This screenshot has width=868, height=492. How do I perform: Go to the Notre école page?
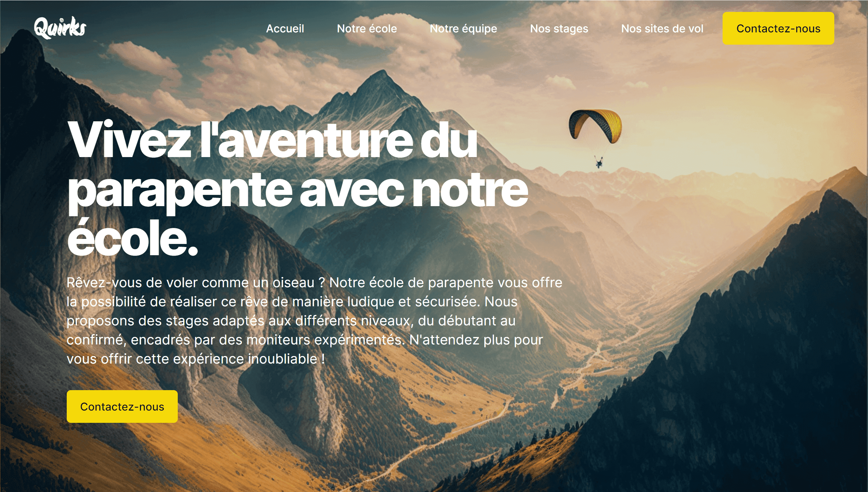pyautogui.click(x=367, y=29)
